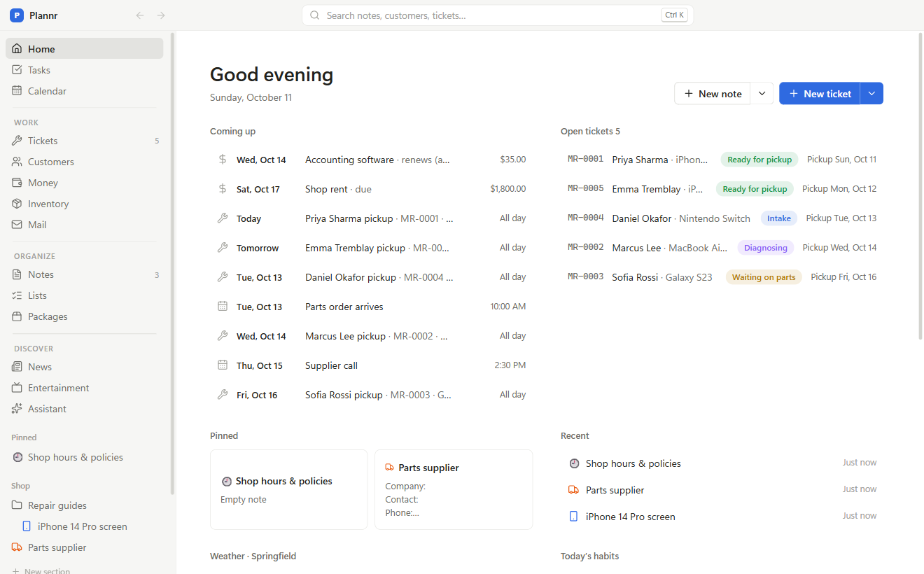Open Lists from the sidebar
This screenshot has width=924, height=574.
[x=84, y=295]
